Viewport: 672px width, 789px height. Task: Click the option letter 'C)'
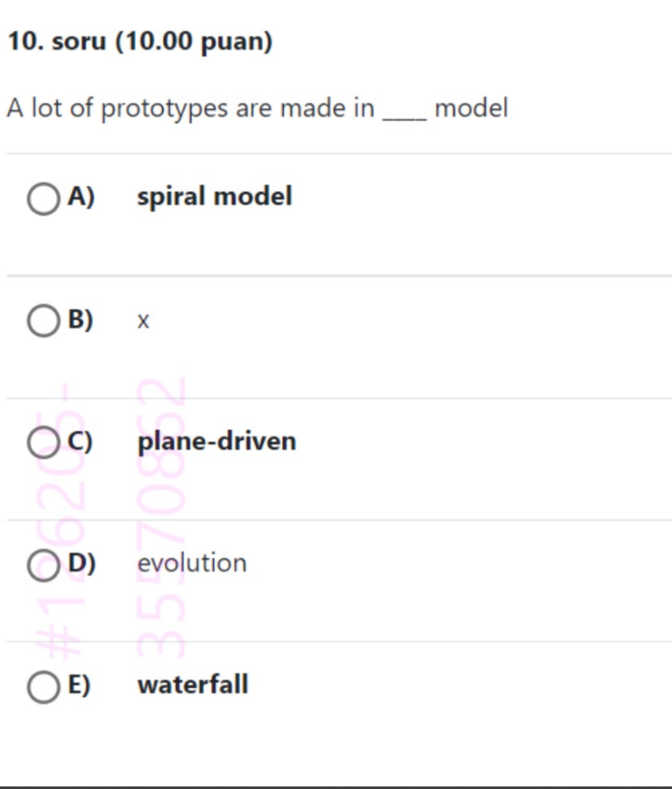pyautogui.click(x=78, y=441)
